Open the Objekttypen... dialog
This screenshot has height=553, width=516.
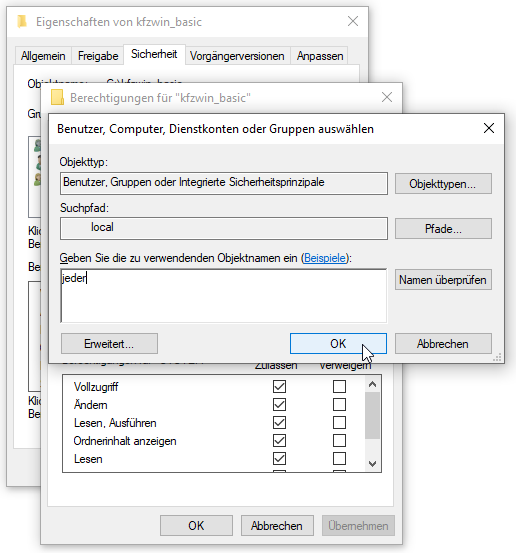tap(443, 184)
